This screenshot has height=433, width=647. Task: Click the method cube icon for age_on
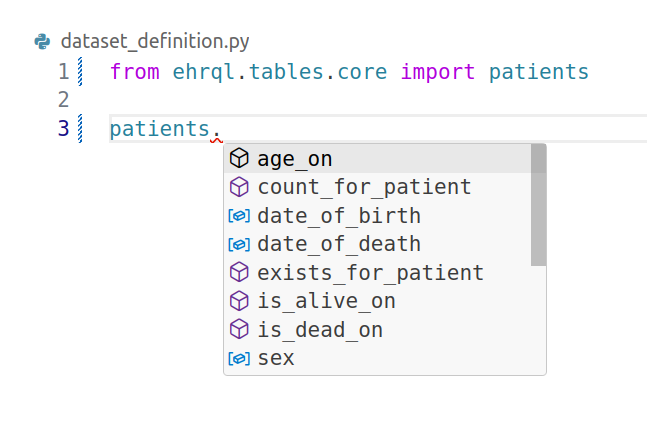tap(239, 158)
